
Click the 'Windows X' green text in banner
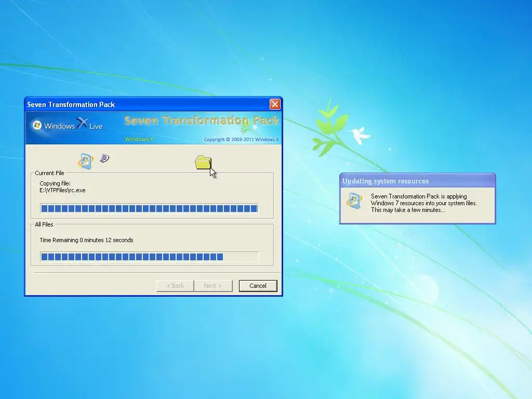click(x=139, y=139)
